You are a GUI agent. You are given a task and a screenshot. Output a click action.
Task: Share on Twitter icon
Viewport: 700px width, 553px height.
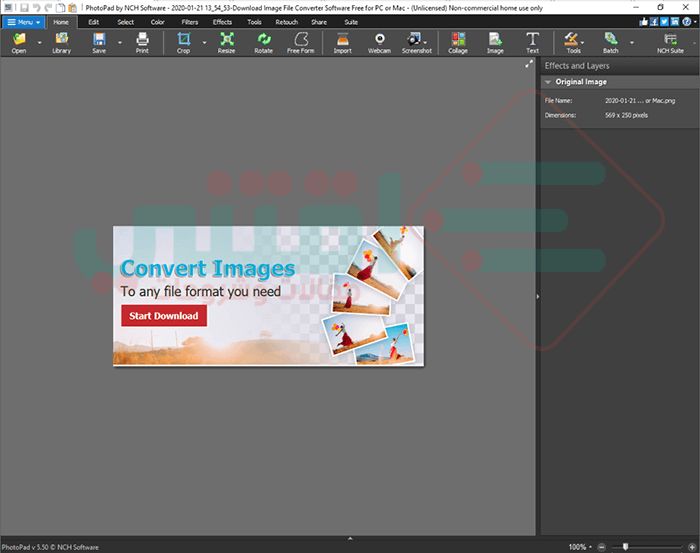[x=665, y=22]
